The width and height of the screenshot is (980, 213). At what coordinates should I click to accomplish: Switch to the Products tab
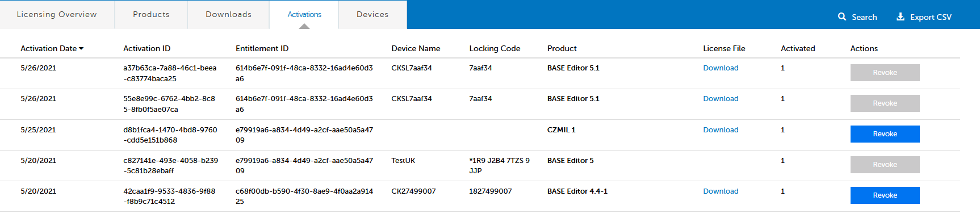[151, 14]
